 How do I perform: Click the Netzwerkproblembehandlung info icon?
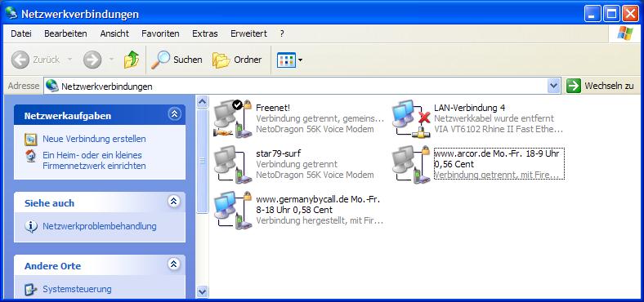[31, 226]
